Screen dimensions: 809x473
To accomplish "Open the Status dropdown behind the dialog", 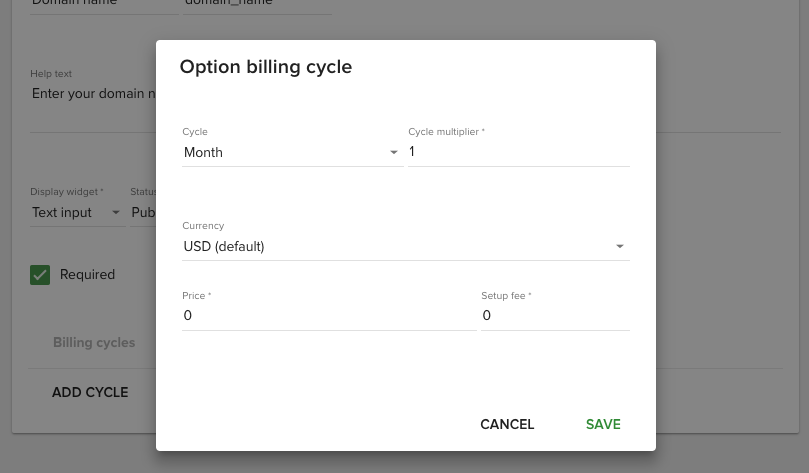I will [x=143, y=212].
